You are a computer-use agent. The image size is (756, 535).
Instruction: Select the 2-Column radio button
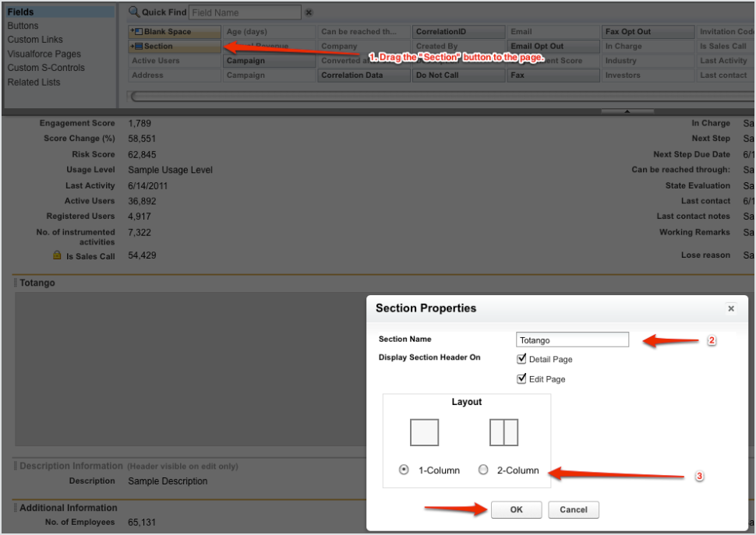pyautogui.click(x=483, y=470)
